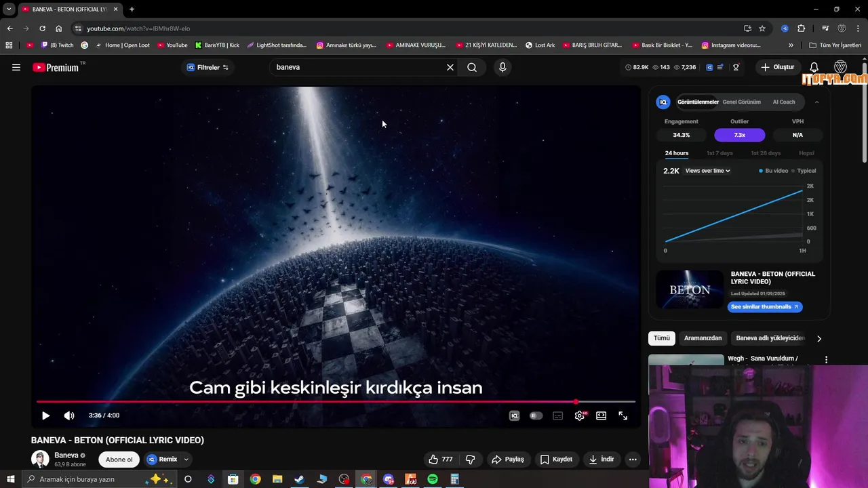This screenshot has width=868, height=488.
Task: Enter fullscreen mode
Action: (x=623, y=415)
